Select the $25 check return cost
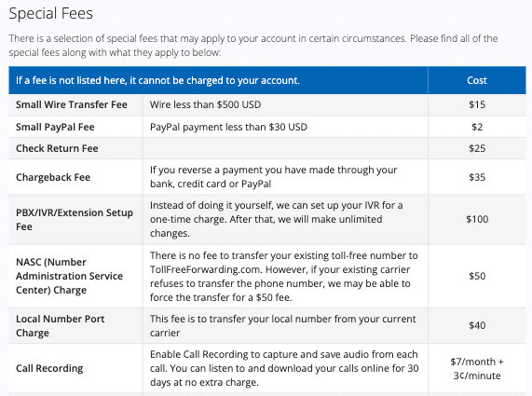The width and height of the screenshot is (532, 396). [477, 148]
